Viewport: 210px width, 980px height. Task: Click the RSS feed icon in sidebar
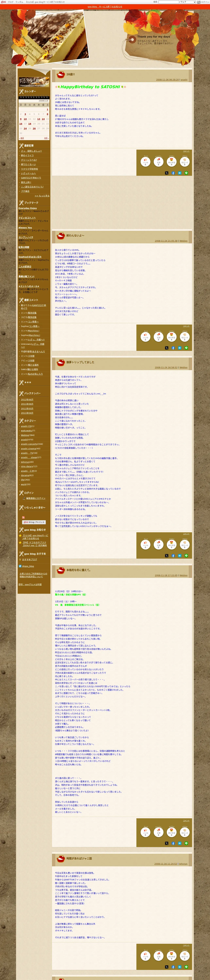[x=23, y=517]
